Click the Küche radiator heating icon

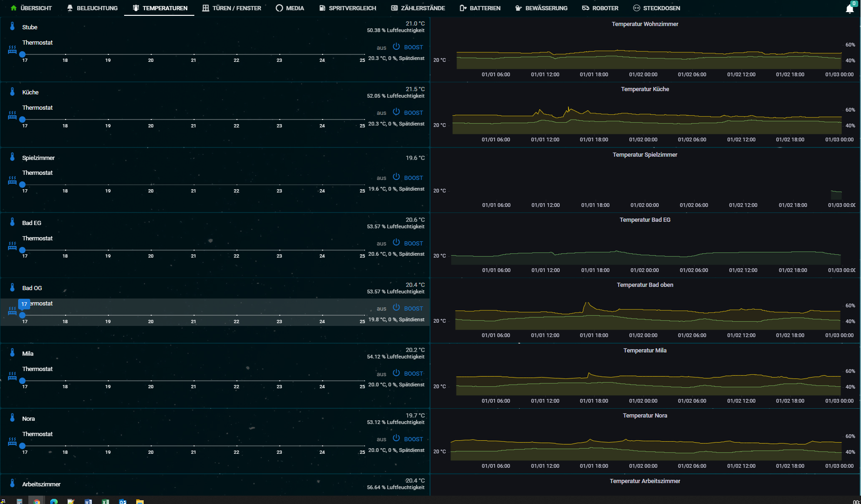coord(13,115)
